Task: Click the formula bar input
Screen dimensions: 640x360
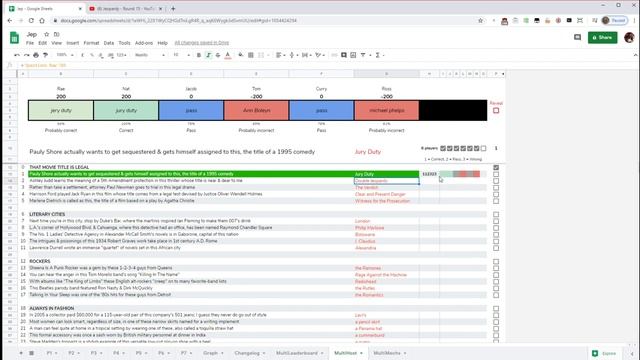Action: tap(327, 65)
